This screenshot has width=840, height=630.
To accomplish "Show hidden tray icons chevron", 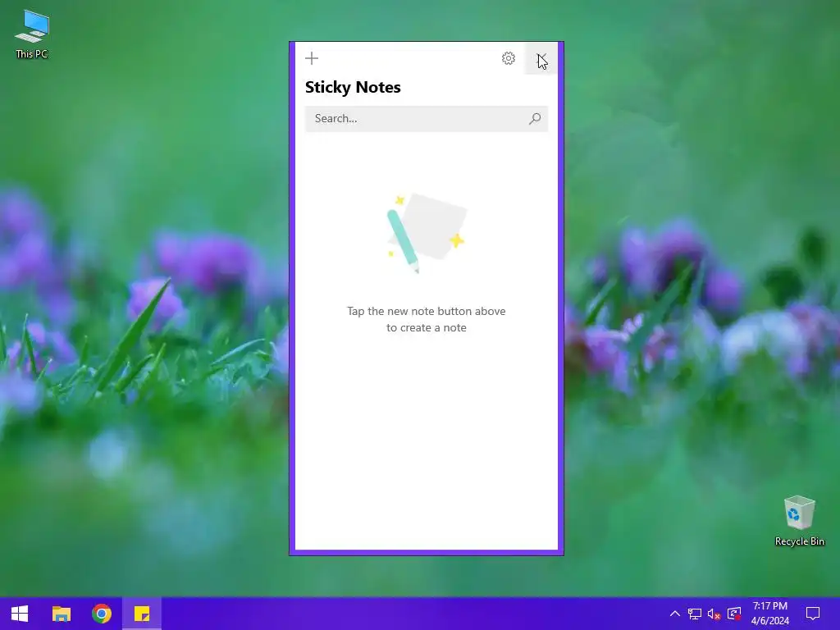I will [x=675, y=614].
